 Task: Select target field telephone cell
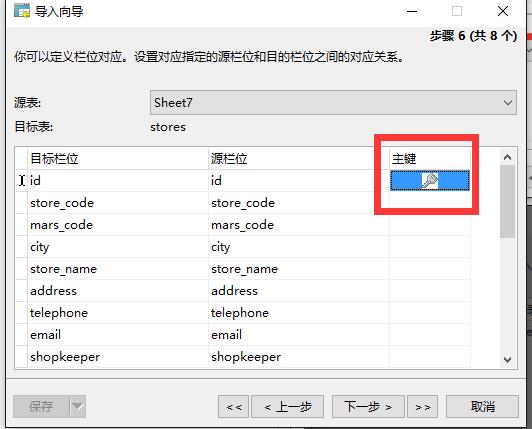pos(118,313)
